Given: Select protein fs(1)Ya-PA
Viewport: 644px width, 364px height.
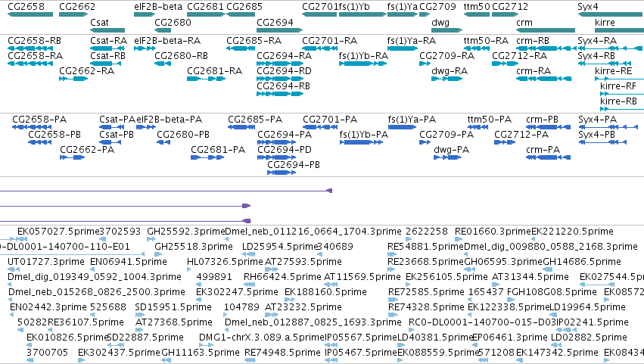Looking at the screenshot, I should click(x=402, y=127).
